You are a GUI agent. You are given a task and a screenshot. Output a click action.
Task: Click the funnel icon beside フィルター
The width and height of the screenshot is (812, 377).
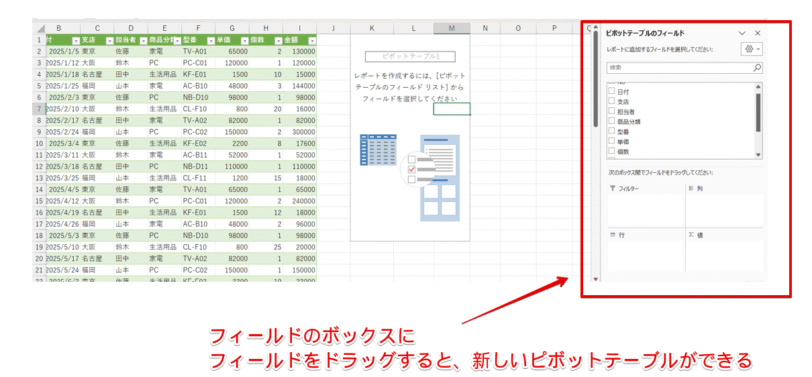613,188
